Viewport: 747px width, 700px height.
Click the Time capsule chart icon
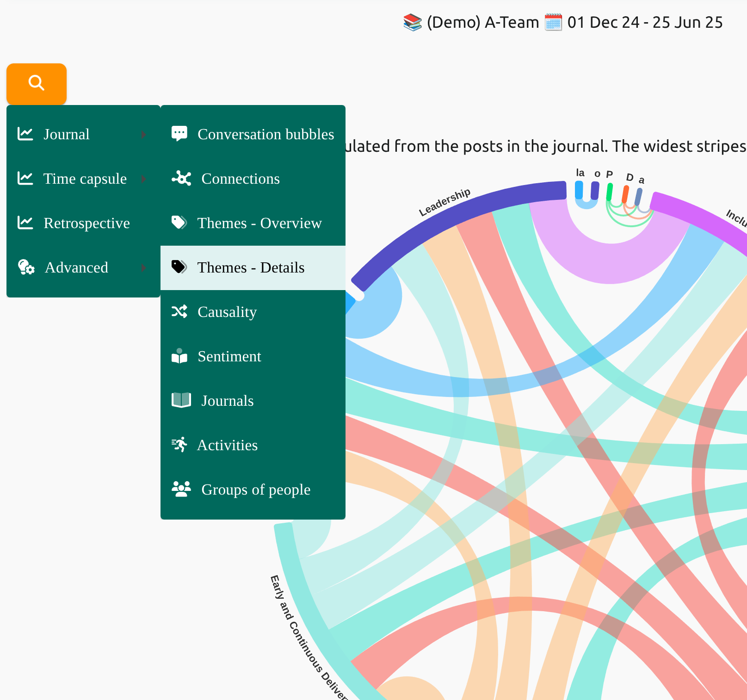tap(25, 178)
